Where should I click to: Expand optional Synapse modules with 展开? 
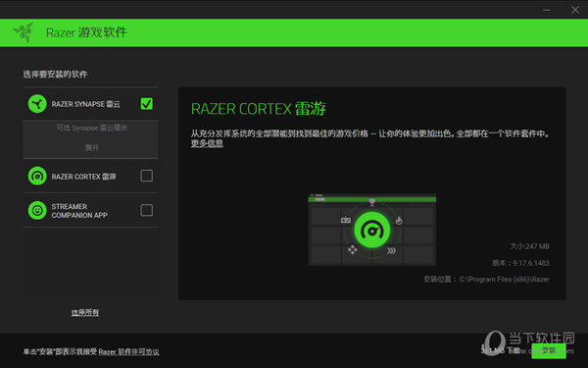click(x=91, y=147)
